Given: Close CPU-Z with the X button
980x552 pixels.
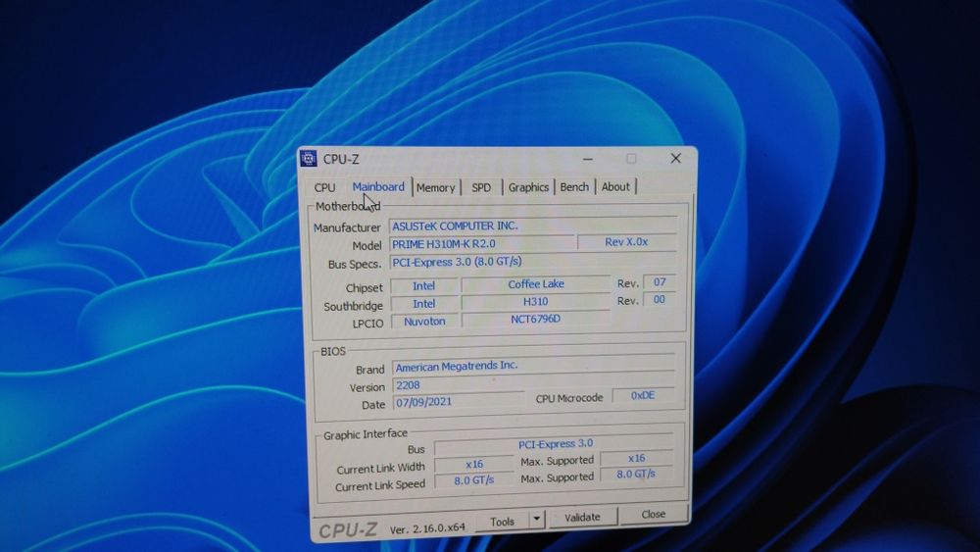Looking at the screenshot, I should 675,158.
